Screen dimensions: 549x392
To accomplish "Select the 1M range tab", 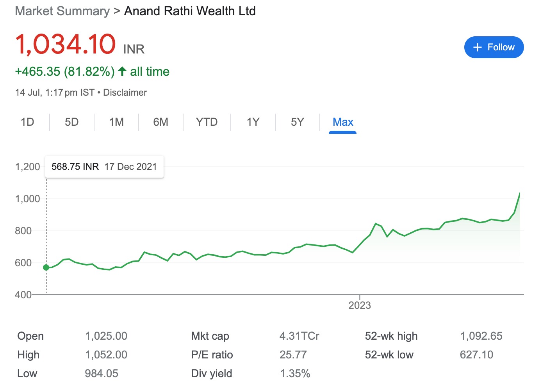I will 116,122.
